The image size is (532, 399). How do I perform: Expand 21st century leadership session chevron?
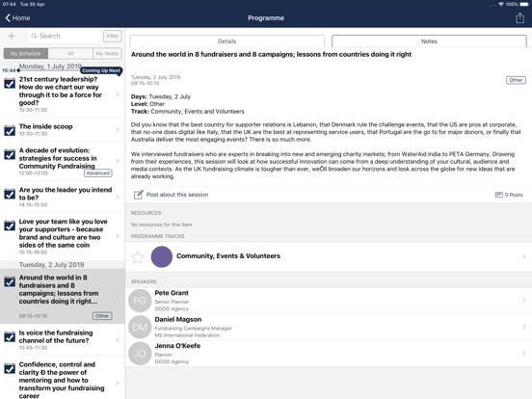(118, 94)
